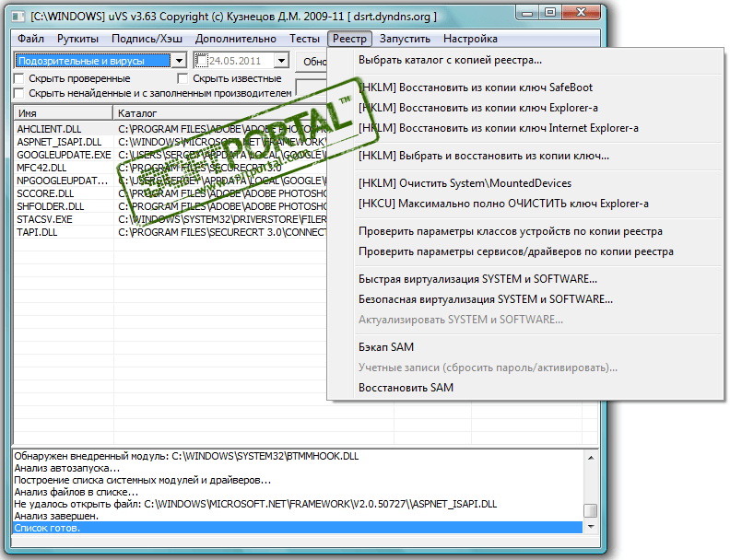Image resolution: width=730 pixels, height=560 pixels.
Task: Select log line Анализ завершен.
Action: coord(298,516)
